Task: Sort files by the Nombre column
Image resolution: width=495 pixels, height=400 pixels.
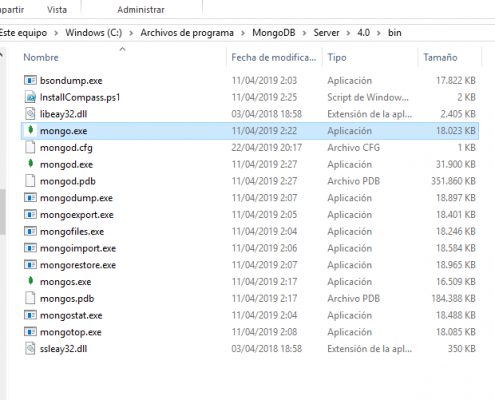Action: click(41, 57)
